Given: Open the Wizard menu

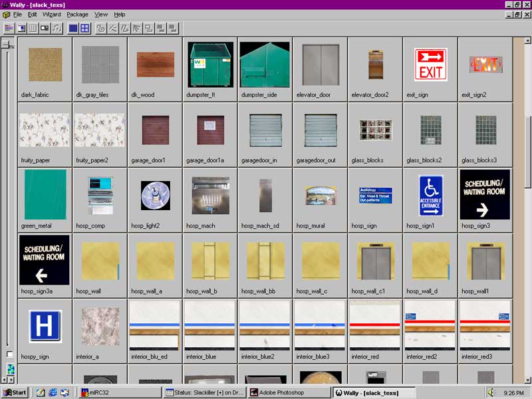Looking at the screenshot, I should 51,14.
